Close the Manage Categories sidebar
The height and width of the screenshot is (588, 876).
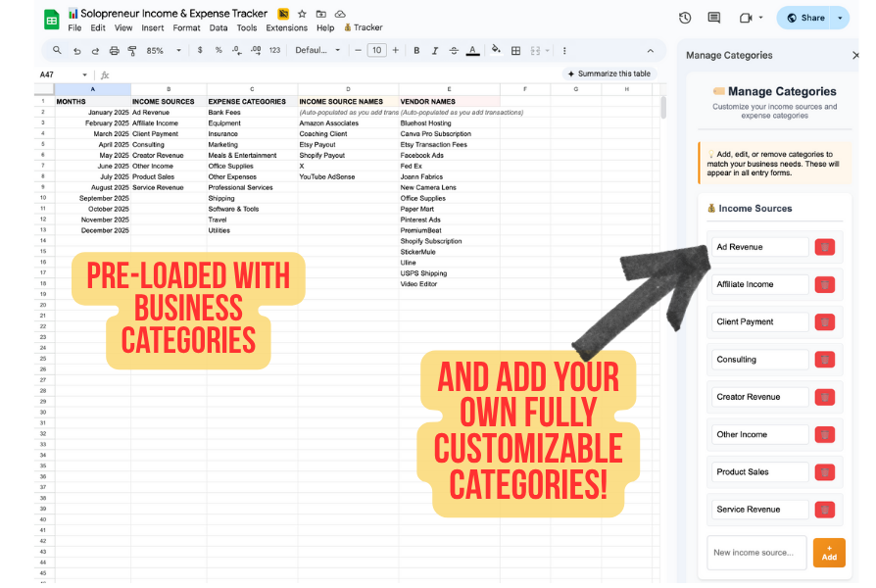click(855, 55)
